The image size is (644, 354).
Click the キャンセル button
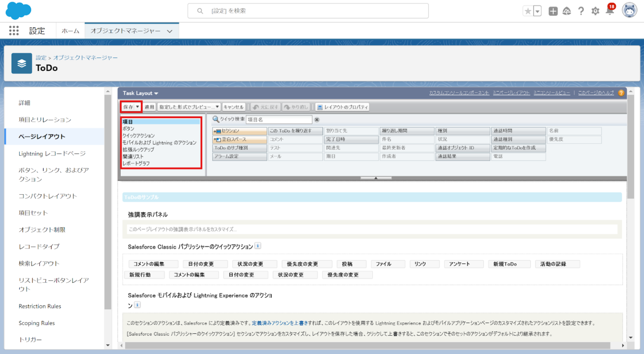(x=234, y=107)
